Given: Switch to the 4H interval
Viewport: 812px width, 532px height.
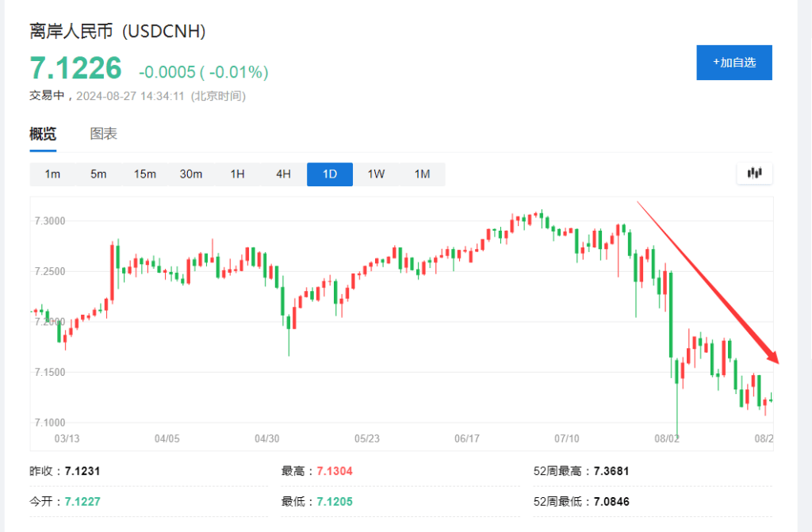Looking at the screenshot, I should click(x=283, y=174).
